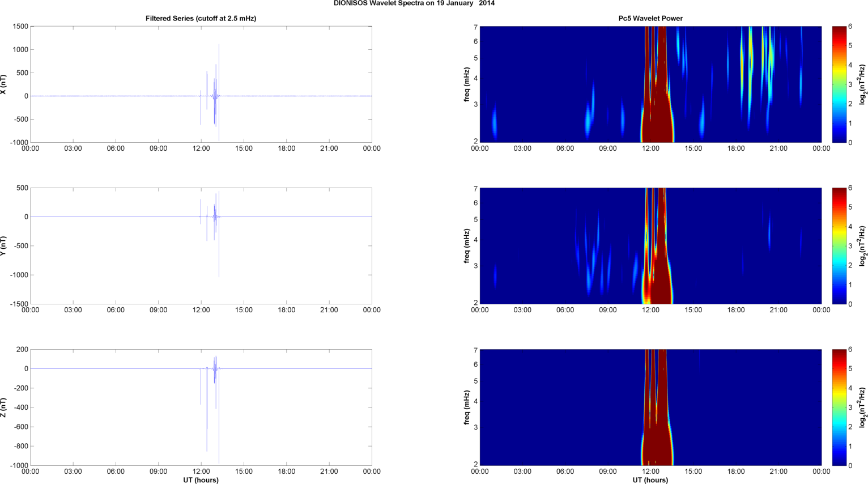The height and width of the screenshot is (484, 868).
Task: Click the colorbar beside the middle wavelet spectrogram
Action: [839, 246]
